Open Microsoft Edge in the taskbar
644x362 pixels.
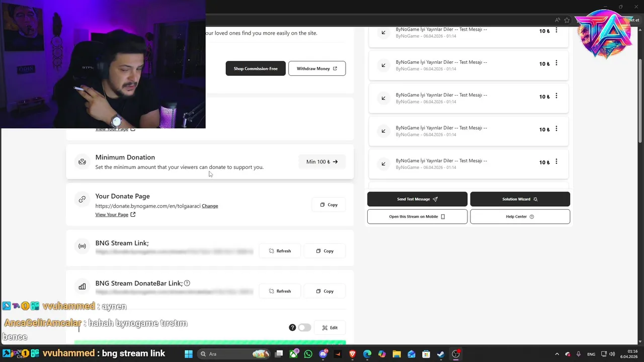point(367,354)
